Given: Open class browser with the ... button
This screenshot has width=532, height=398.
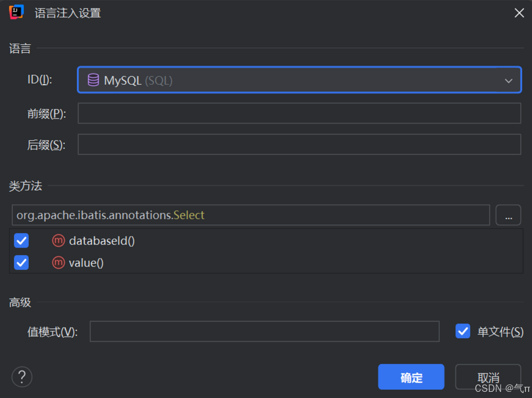Looking at the screenshot, I should [508, 215].
